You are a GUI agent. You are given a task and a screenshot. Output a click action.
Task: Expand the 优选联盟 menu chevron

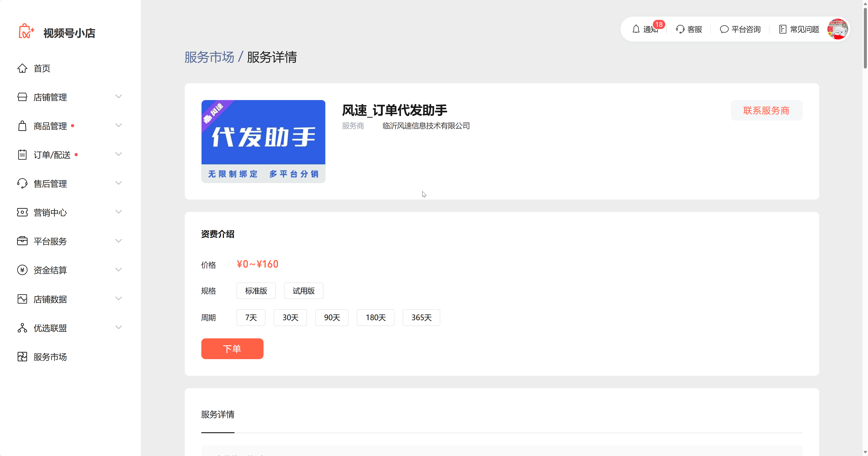coord(119,328)
